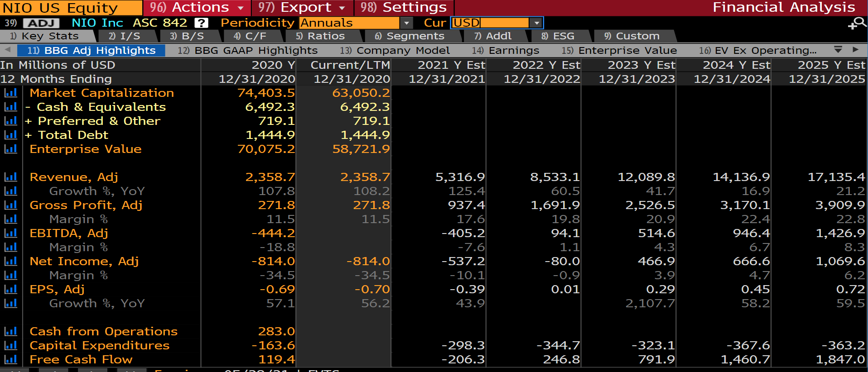Click chart icon for EPS Growth %, YoY row

10,303
